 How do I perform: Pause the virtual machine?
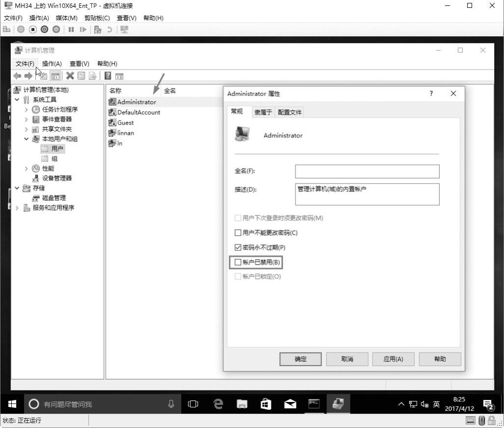[x=71, y=29]
